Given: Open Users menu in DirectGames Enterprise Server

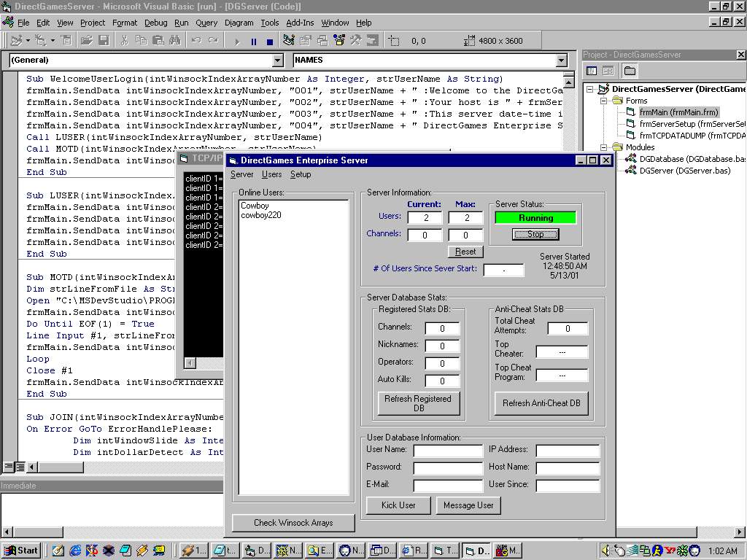Looking at the screenshot, I should 271,174.
